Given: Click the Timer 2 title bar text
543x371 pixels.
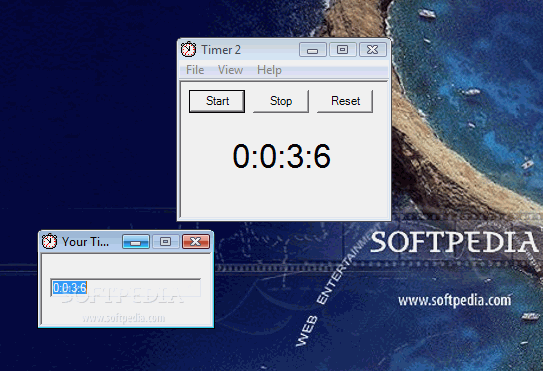Looking at the screenshot, I should [x=221, y=50].
